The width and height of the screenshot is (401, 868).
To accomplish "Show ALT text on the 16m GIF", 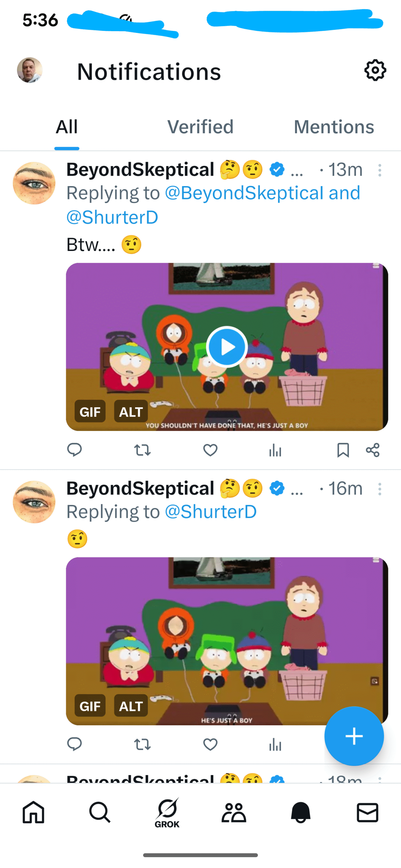I will click(x=131, y=706).
